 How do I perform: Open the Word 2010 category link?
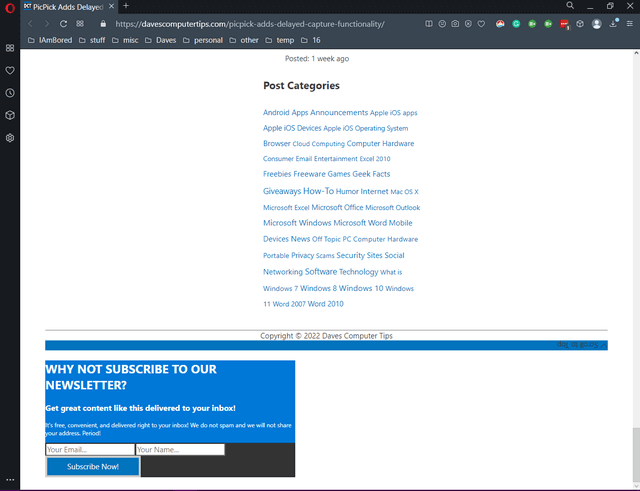click(325, 304)
